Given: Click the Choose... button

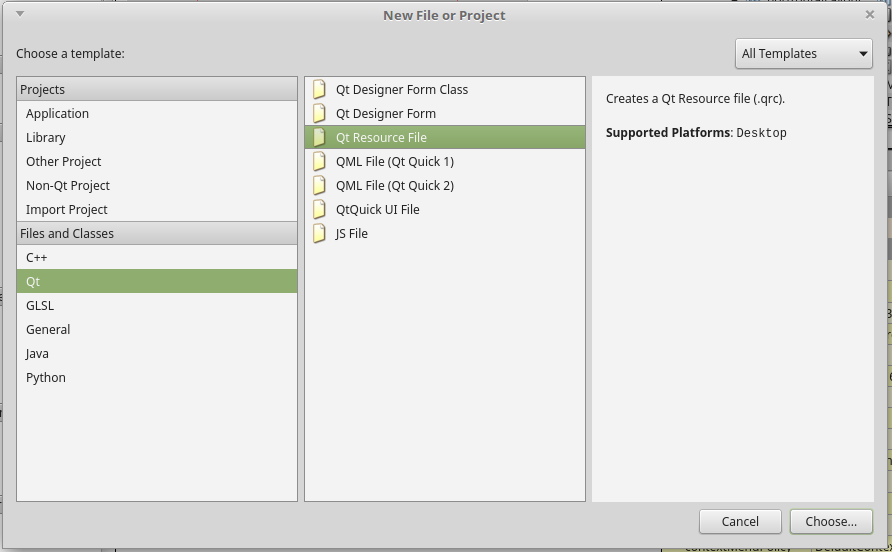Looking at the screenshot, I should click(x=831, y=521).
